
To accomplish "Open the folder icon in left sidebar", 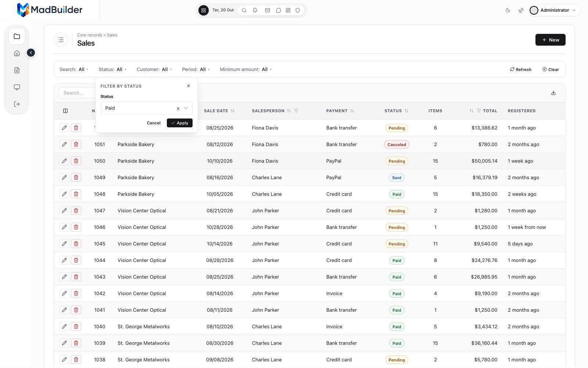I will 17,36.
